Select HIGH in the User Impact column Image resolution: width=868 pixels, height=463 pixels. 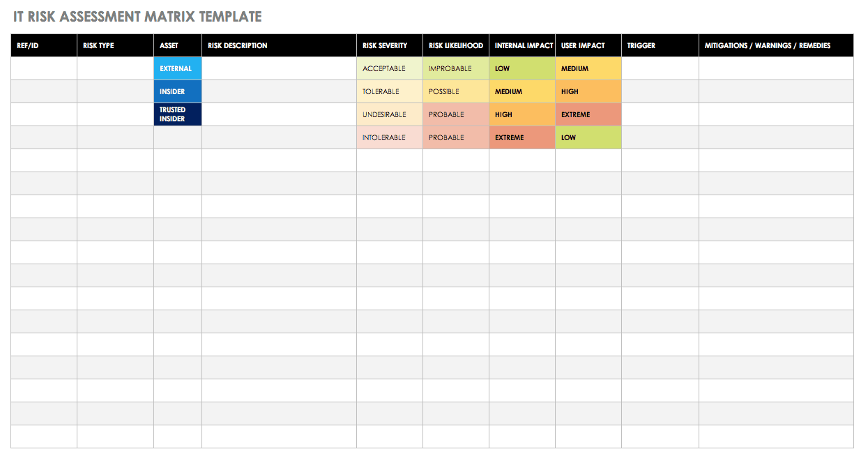pos(588,91)
